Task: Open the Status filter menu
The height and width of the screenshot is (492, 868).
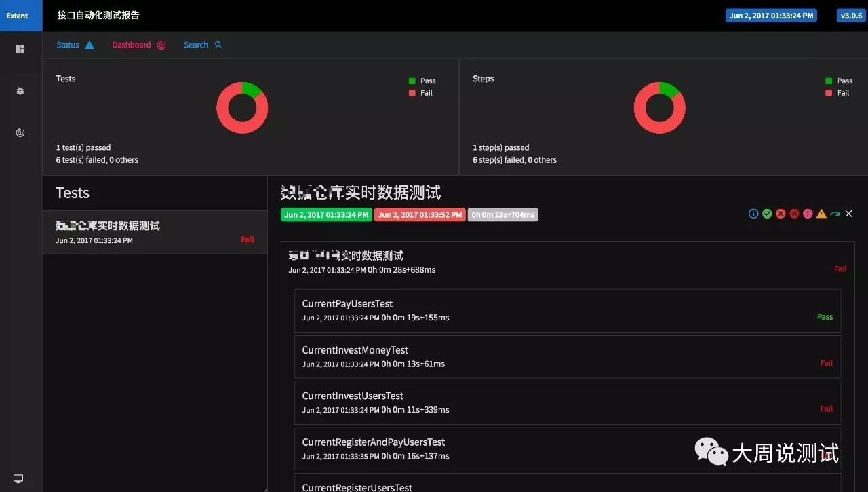Action: (75, 45)
